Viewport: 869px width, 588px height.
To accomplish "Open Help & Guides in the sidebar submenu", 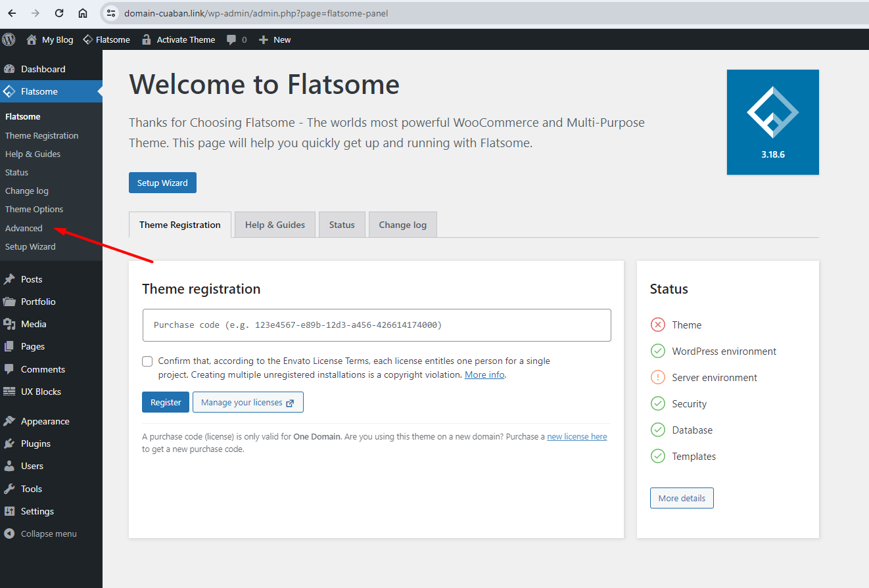I will click(x=33, y=154).
